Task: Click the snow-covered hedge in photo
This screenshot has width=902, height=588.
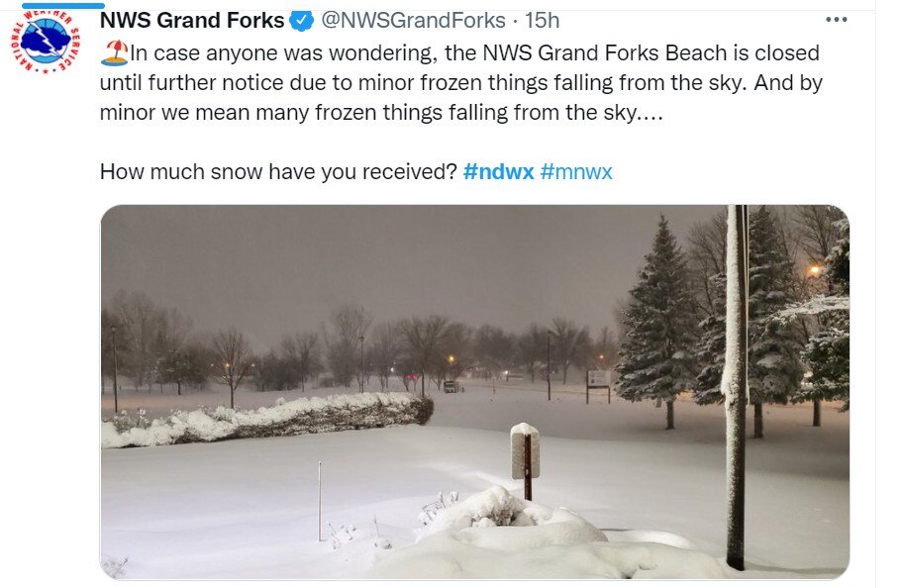Action: point(267,419)
